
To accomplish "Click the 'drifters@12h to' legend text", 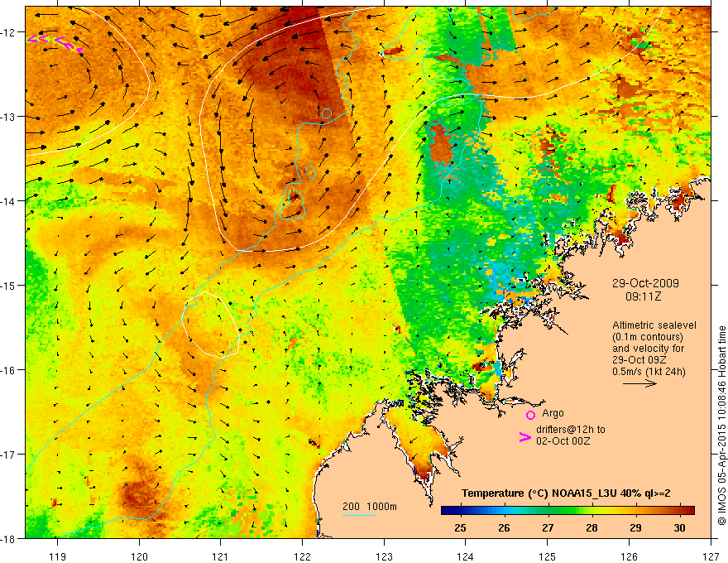I will pos(571,430).
